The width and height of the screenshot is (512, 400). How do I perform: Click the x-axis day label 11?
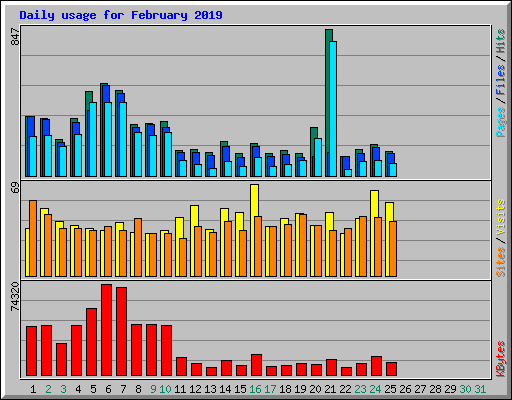pyautogui.click(x=180, y=389)
